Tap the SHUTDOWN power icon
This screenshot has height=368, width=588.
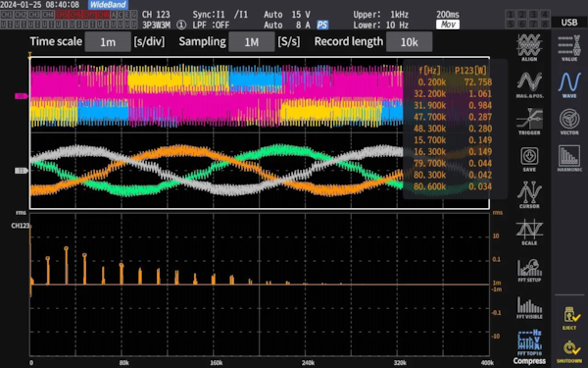point(569,351)
